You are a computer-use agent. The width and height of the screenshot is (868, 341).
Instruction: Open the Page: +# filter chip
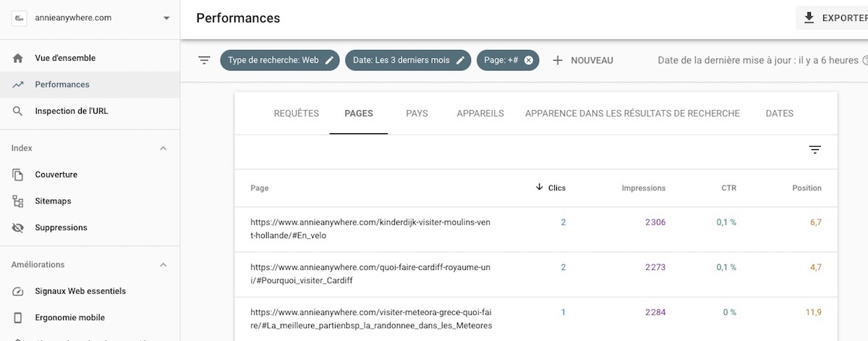click(x=508, y=60)
